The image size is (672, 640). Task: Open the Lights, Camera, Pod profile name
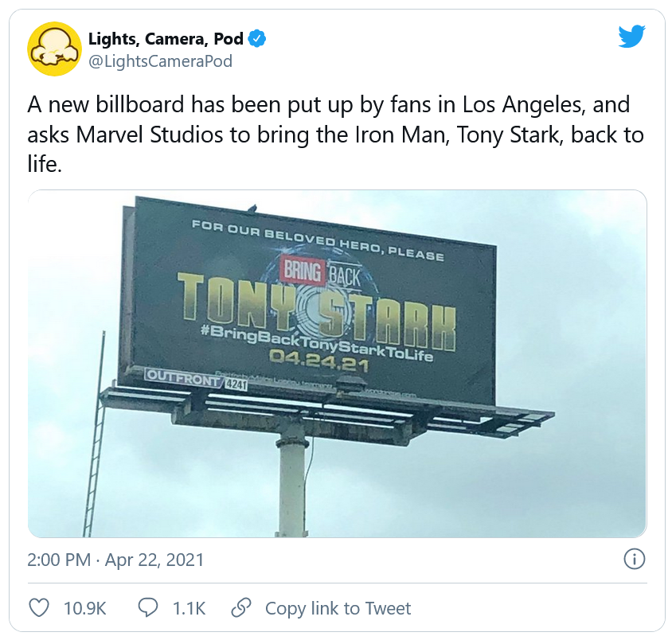[x=166, y=37]
